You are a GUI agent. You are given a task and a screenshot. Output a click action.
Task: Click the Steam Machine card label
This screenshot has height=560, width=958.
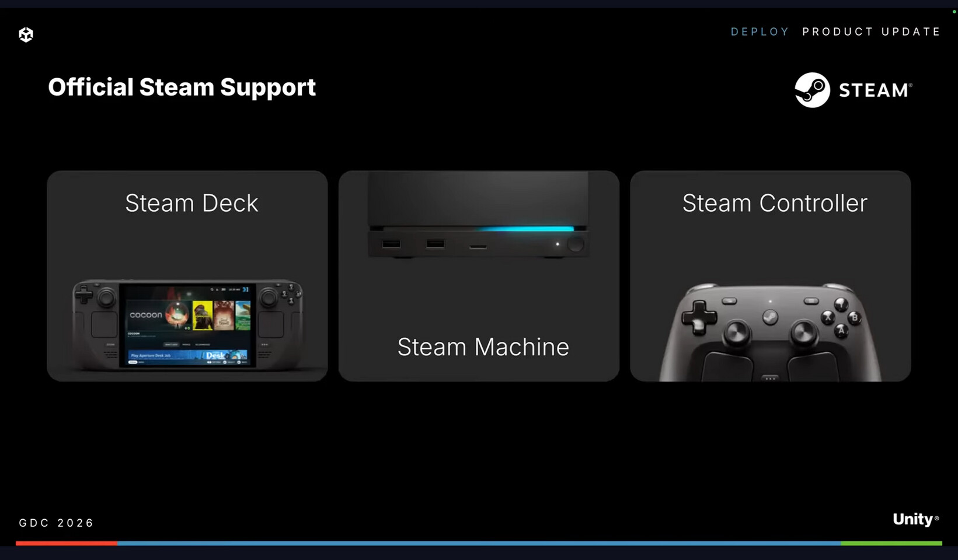483,347
